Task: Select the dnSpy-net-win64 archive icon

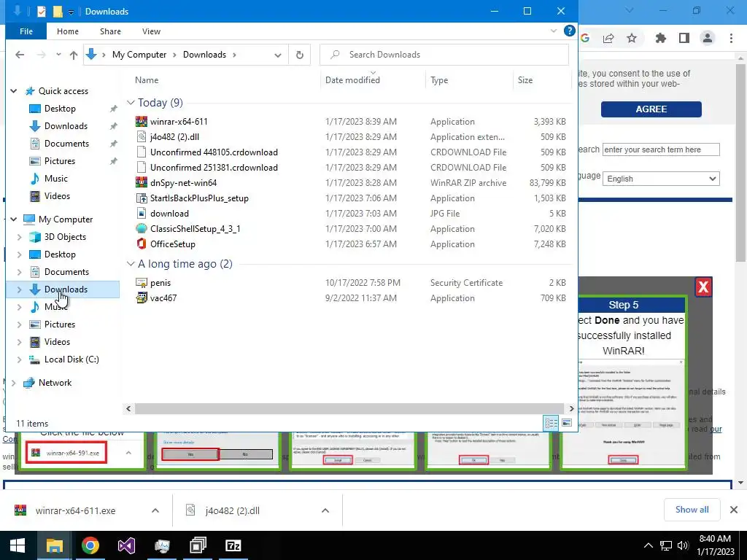Action: (142, 182)
